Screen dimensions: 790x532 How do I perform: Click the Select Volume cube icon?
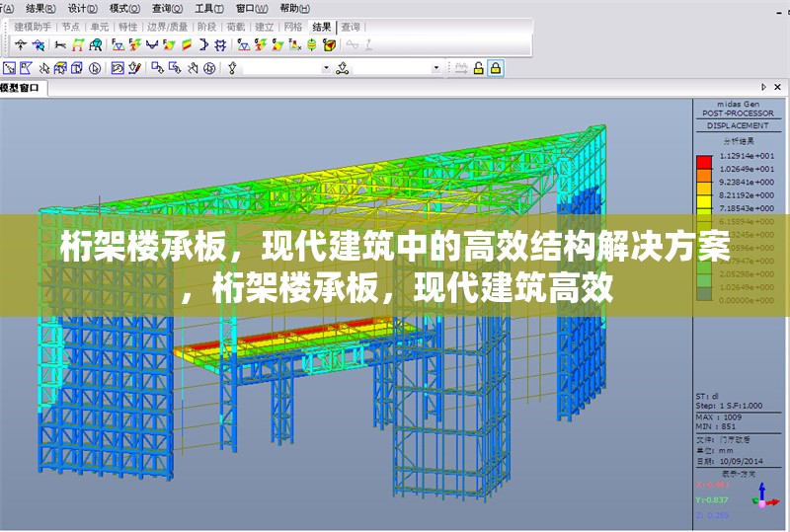(77, 68)
